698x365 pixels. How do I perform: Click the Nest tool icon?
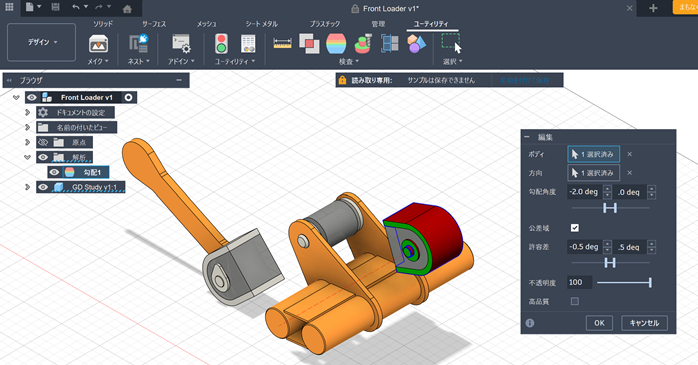pyautogui.click(x=138, y=44)
